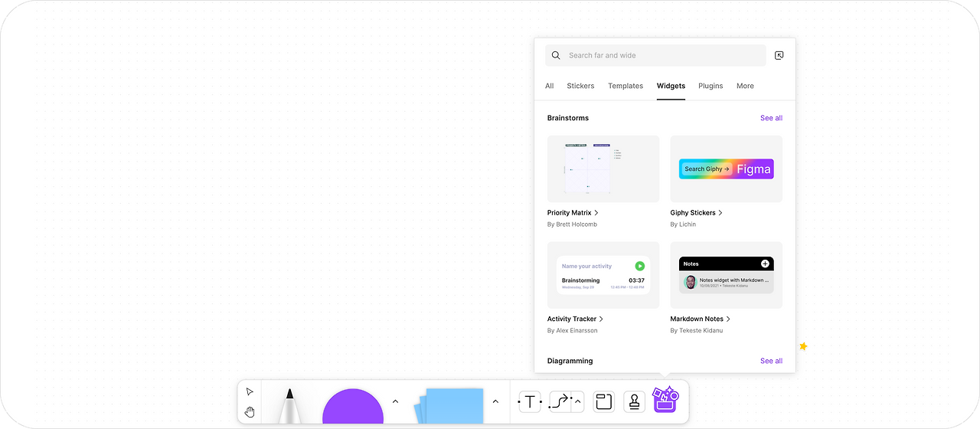Select the purple circle shape tool
980x429 pixels.
click(x=353, y=406)
